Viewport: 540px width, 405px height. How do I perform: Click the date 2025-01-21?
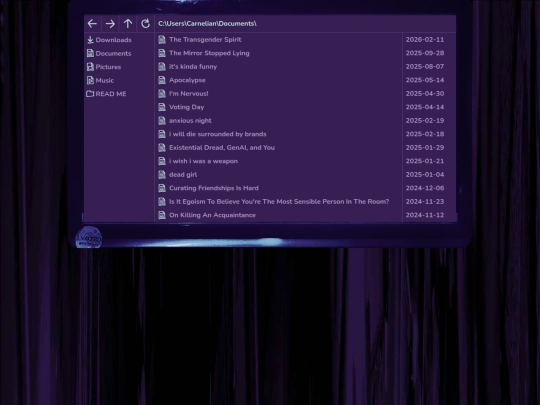(x=425, y=161)
